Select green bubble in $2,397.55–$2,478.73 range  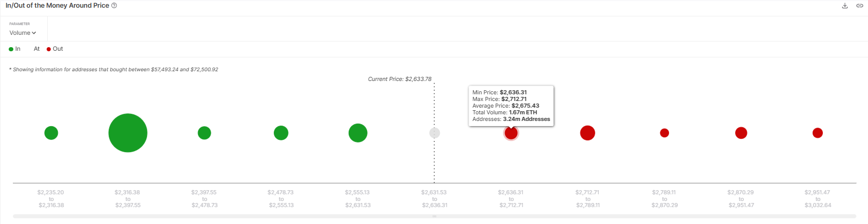coord(205,133)
